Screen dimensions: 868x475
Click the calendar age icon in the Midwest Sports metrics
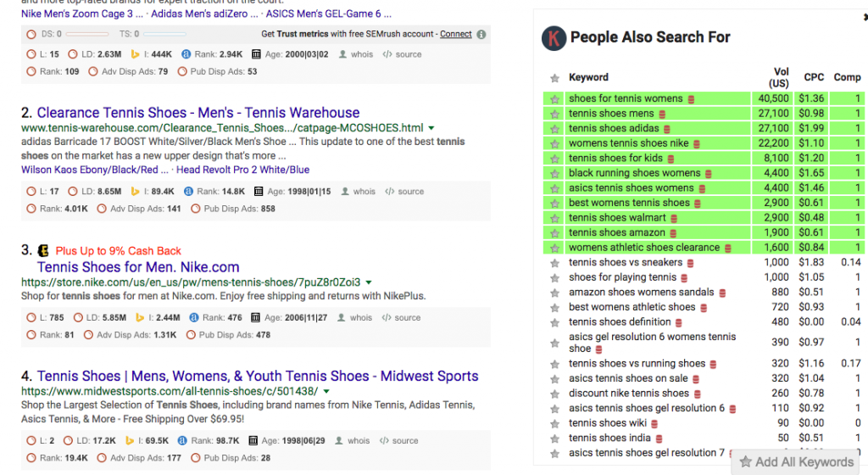click(253, 441)
